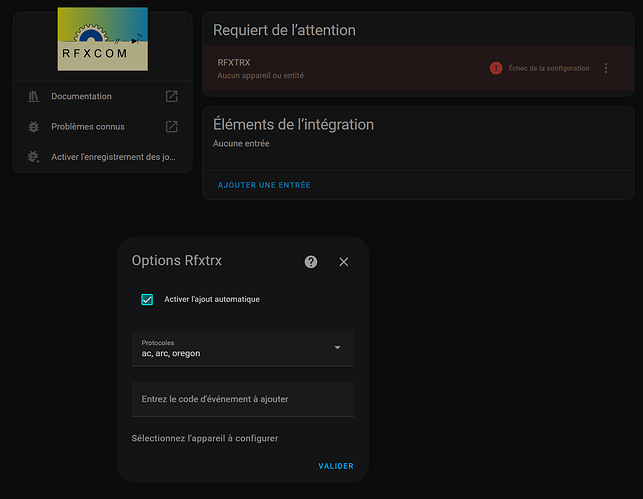Click the red error alert icon
The height and width of the screenshot is (499, 643).
point(496,68)
